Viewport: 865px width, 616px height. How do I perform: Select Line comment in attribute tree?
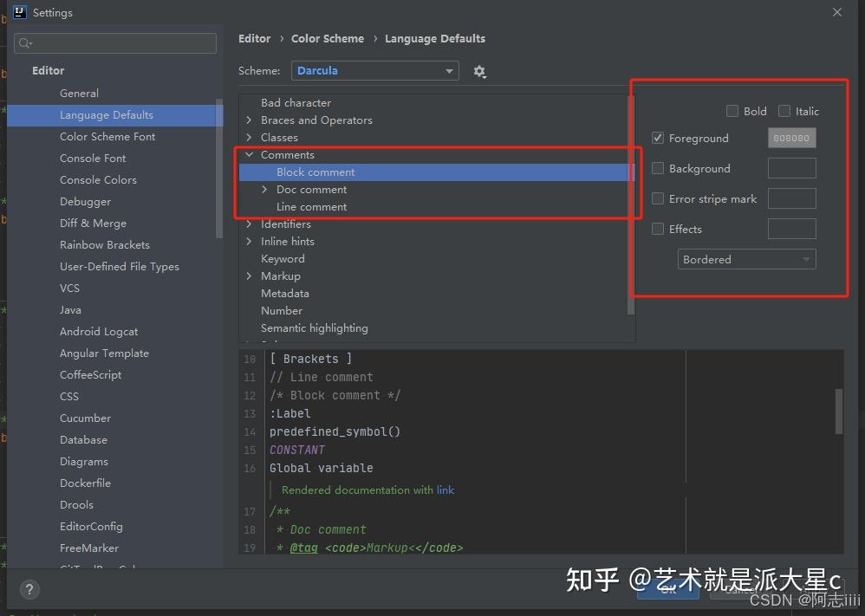(311, 207)
